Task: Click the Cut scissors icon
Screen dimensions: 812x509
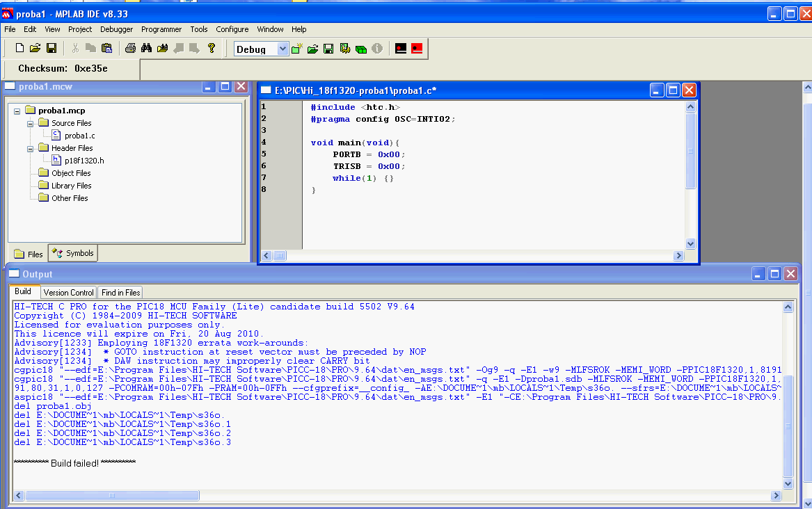Action: tap(76, 48)
